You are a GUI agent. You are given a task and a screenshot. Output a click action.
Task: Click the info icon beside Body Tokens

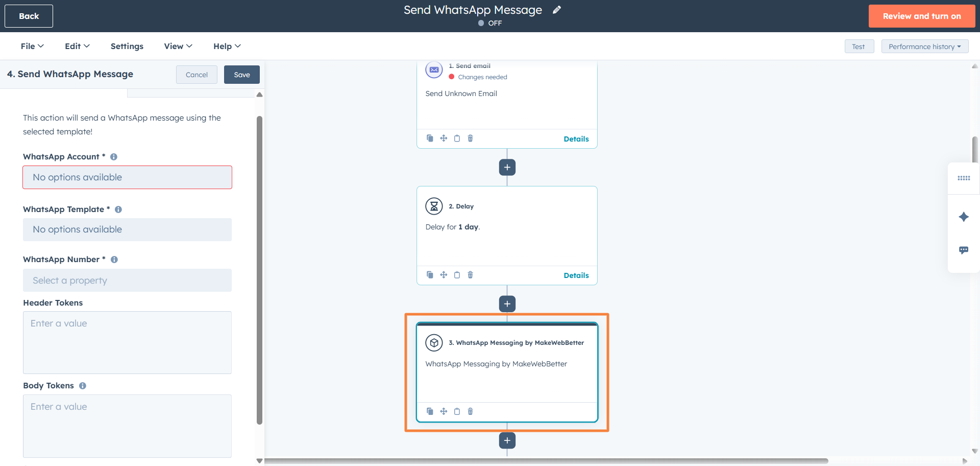pos(83,386)
